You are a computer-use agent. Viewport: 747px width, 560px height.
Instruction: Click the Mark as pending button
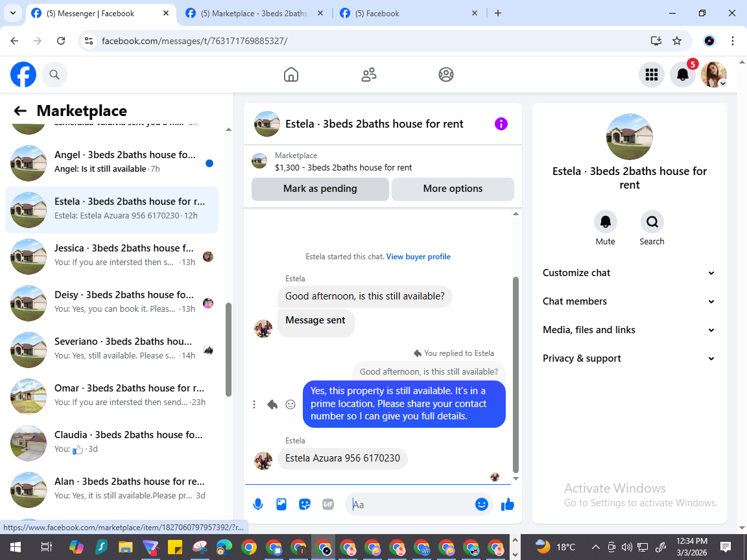(320, 189)
